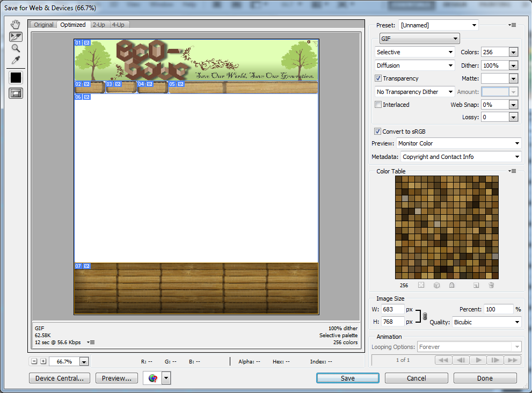Open the Quality Bicubic dropdown

[486, 322]
